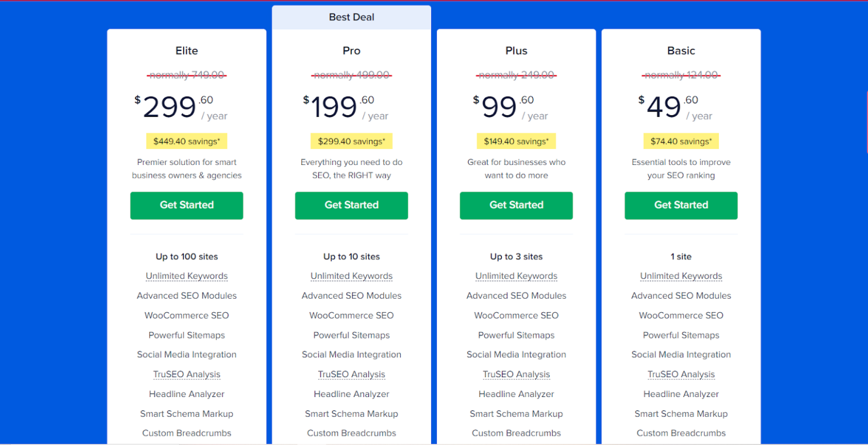Click the $74.40 savings badge on Basic
This screenshot has width=868, height=445.
pyautogui.click(x=681, y=141)
